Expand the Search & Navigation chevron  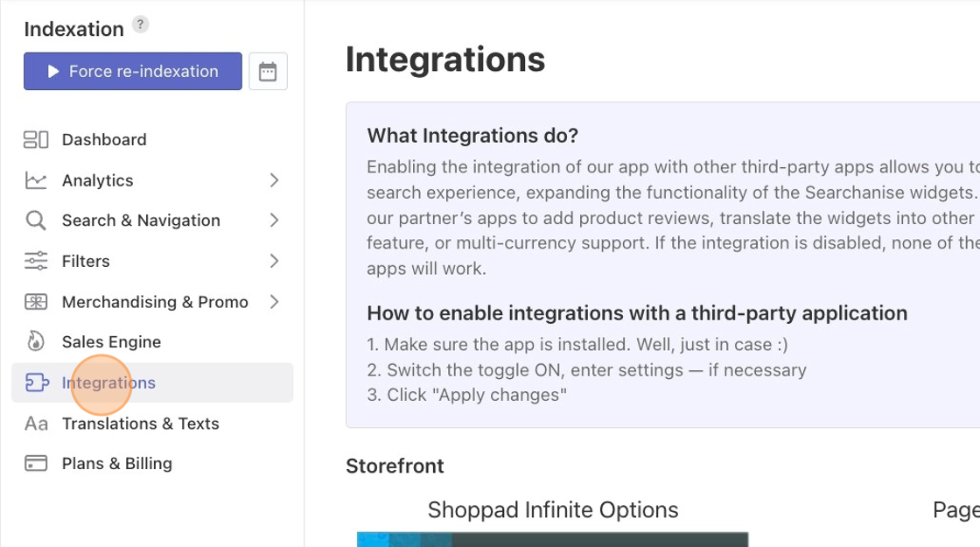pyautogui.click(x=274, y=221)
